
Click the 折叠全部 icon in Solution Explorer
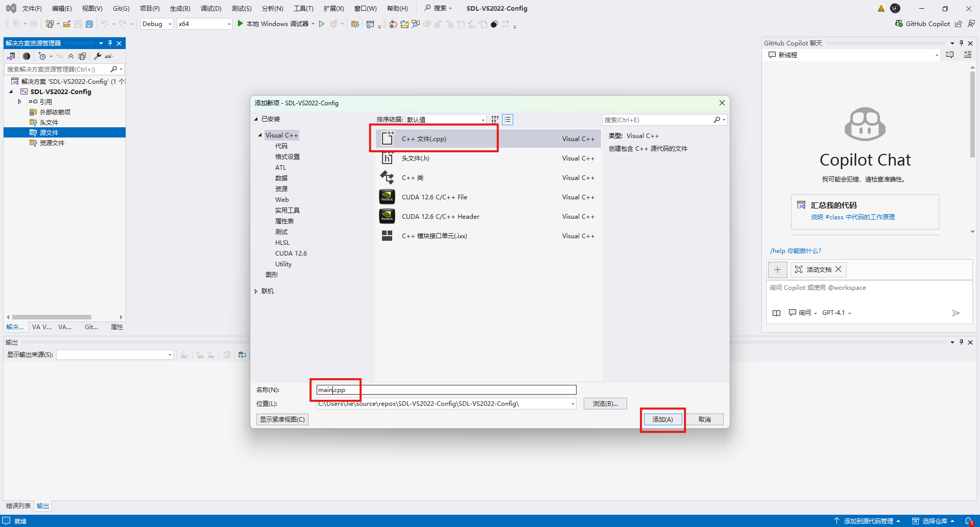click(x=71, y=56)
